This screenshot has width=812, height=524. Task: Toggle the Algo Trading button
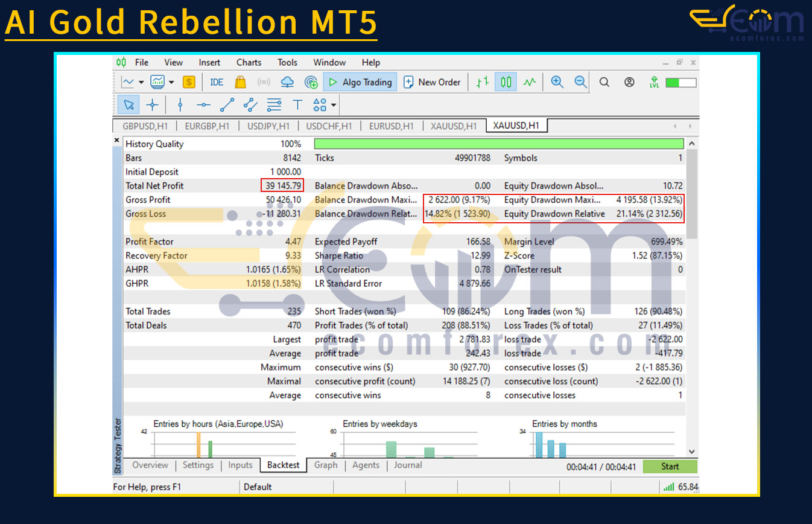[x=360, y=82]
